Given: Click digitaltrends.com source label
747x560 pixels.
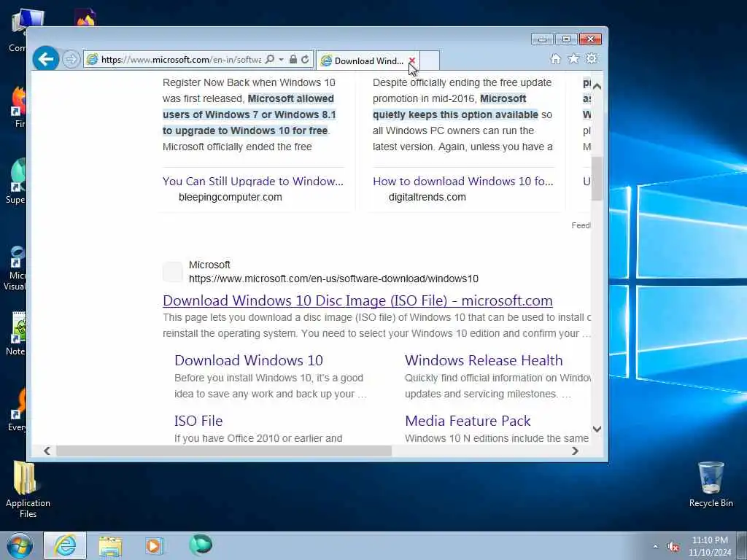Looking at the screenshot, I should click(427, 197).
